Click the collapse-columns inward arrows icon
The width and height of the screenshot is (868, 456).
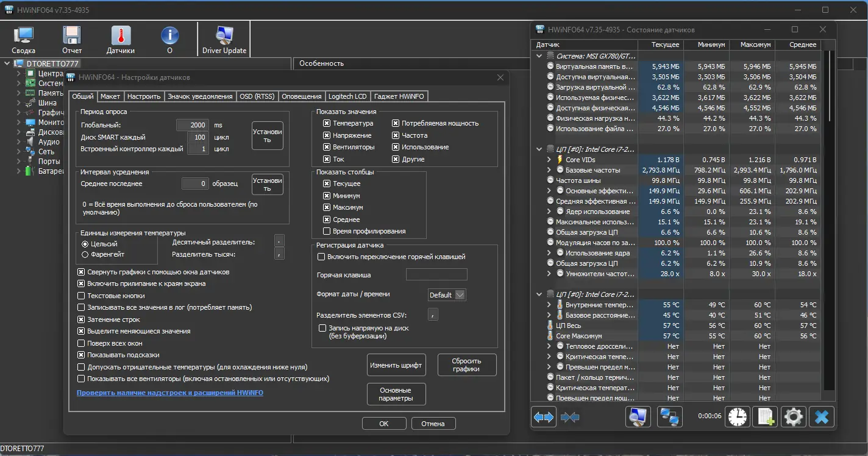[570, 417]
